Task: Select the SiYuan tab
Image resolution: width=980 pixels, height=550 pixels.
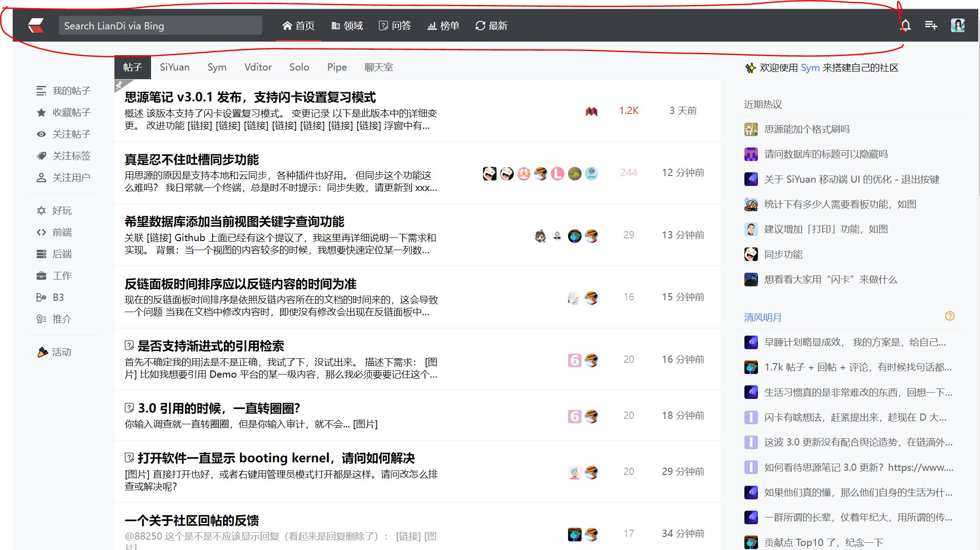Action: (175, 67)
